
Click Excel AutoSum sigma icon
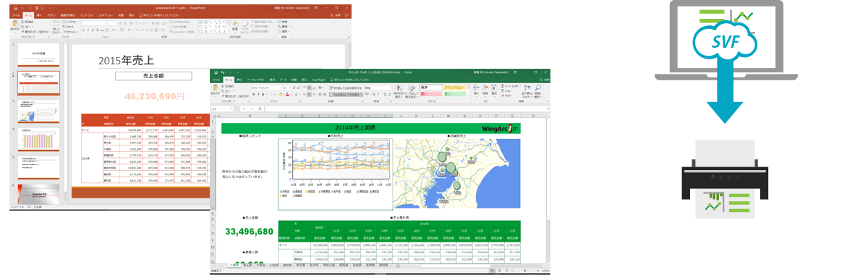pos(503,86)
